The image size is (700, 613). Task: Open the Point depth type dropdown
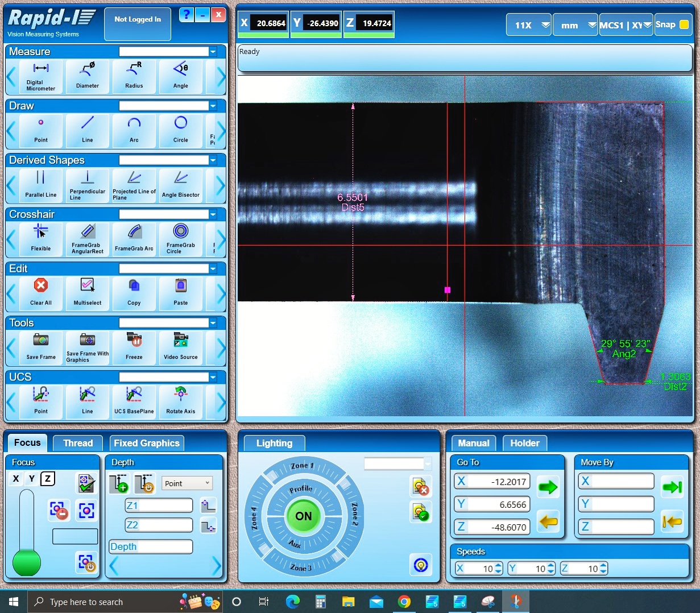[x=187, y=483]
